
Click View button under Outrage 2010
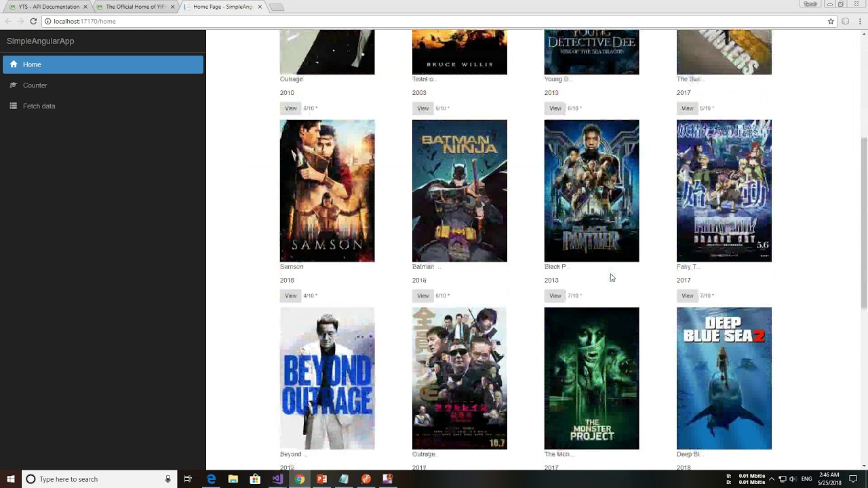(290, 108)
